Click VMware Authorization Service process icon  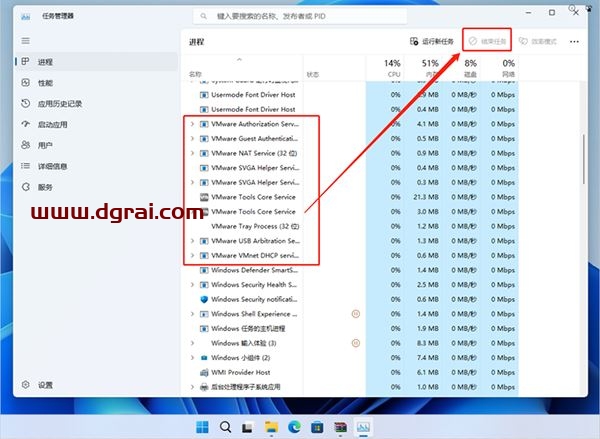(204, 124)
